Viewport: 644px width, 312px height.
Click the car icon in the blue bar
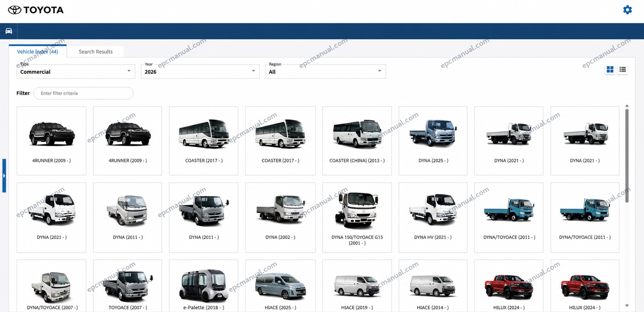9,31
